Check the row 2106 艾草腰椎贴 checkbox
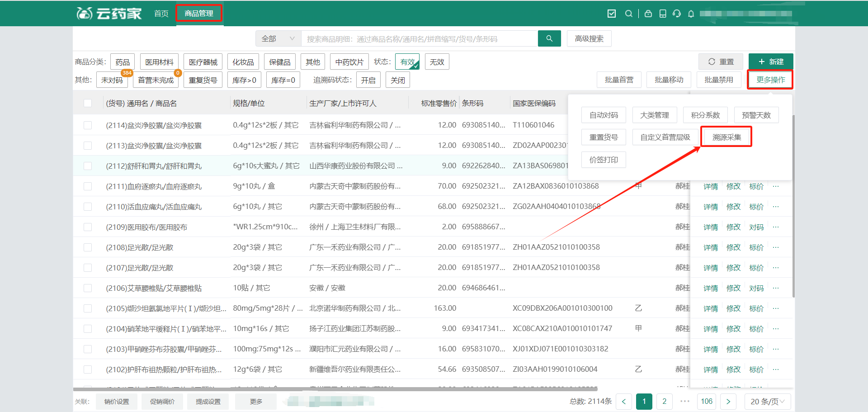The width and height of the screenshot is (868, 412). pyautogui.click(x=88, y=288)
